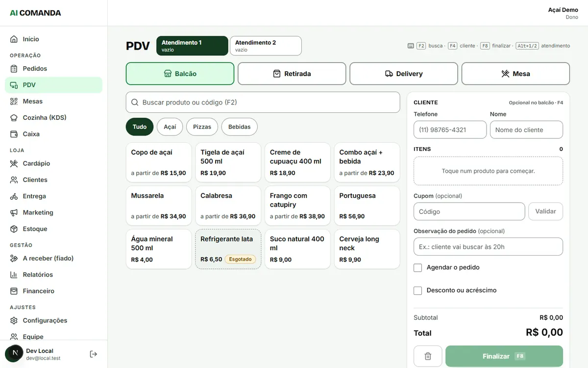Open the Financeiro sidebar link
The width and height of the screenshot is (588, 368).
pyautogui.click(x=53, y=291)
